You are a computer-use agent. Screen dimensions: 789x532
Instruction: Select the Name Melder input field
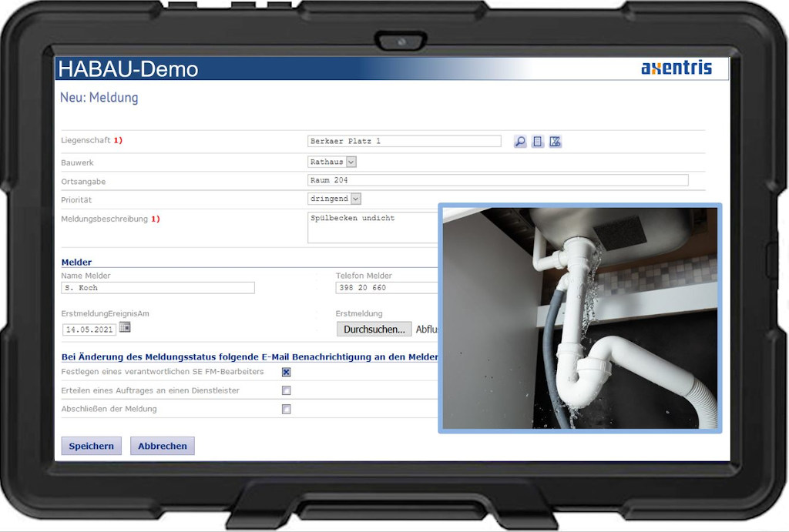[x=158, y=288]
